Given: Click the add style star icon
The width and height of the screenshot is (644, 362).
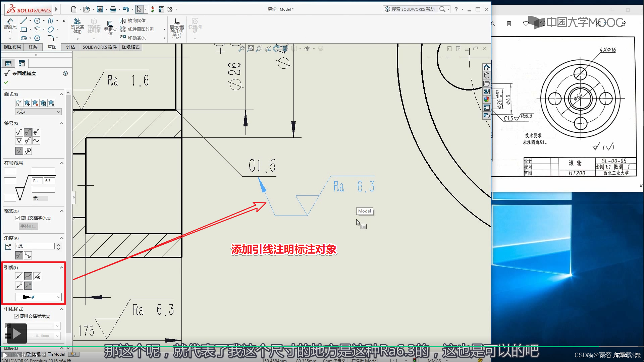Looking at the screenshot, I should pyautogui.click(x=27, y=103).
